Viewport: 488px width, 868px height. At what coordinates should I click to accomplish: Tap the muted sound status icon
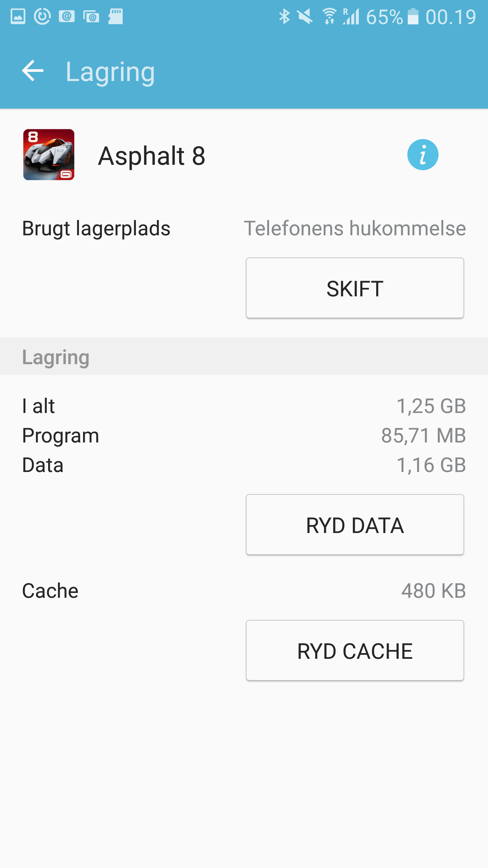tap(305, 17)
